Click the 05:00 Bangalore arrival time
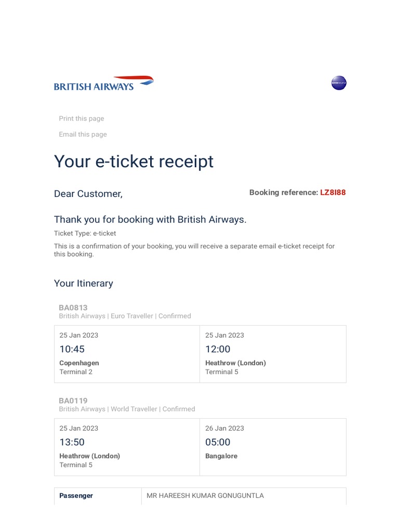The height and width of the screenshot is (532, 399). point(218,442)
